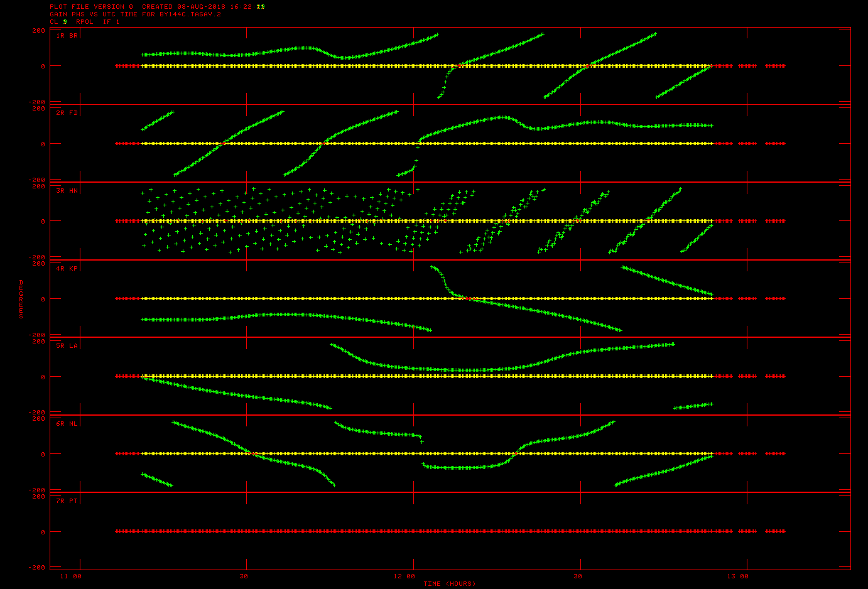This screenshot has width=868, height=589.
Task: Select the 5R LA panel label
Action: coord(67,346)
